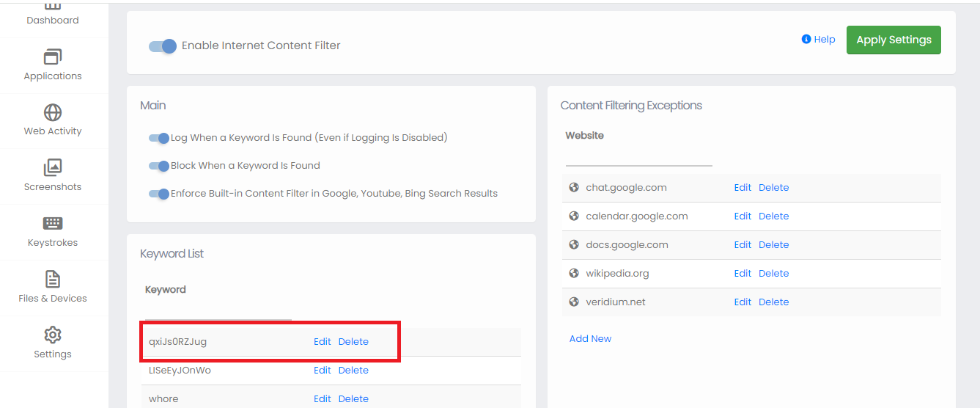Viewport: 980px width, 408px height.
Task: Delete the veridium.net exception
Action: pyautogui.click(x=773, y=302)
